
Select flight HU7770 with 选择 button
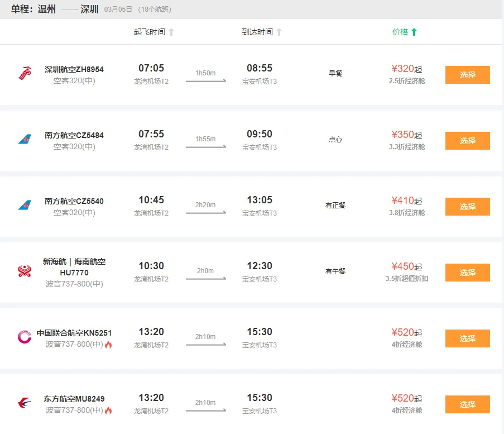pyautogui.click(x=467, y=273)
